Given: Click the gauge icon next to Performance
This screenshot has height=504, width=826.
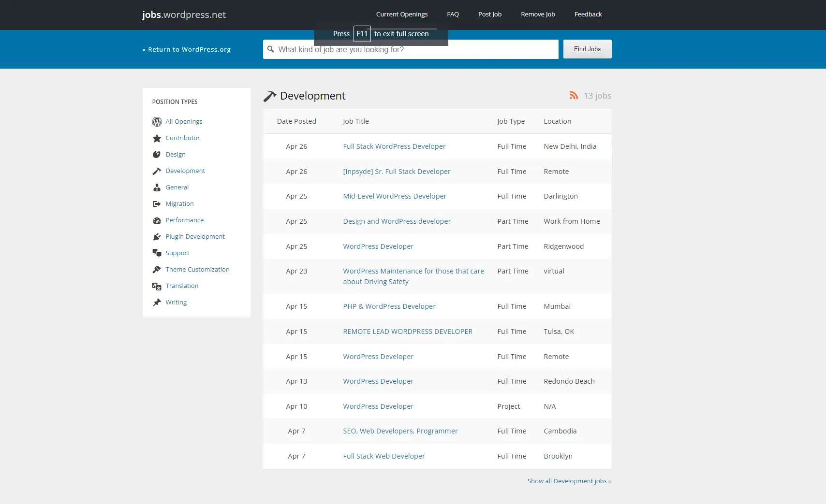Looking at the screenshot, I should pyautogui.click(x=157, y=220).
